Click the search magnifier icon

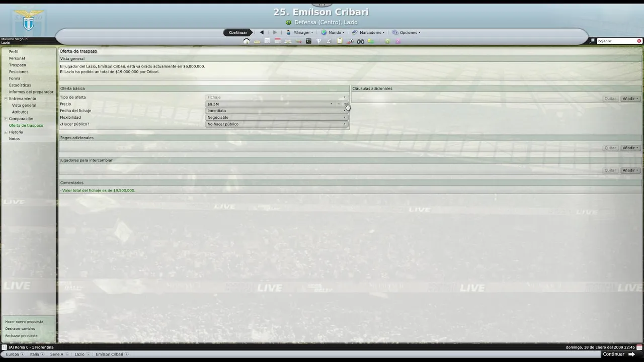coord(593,41)
